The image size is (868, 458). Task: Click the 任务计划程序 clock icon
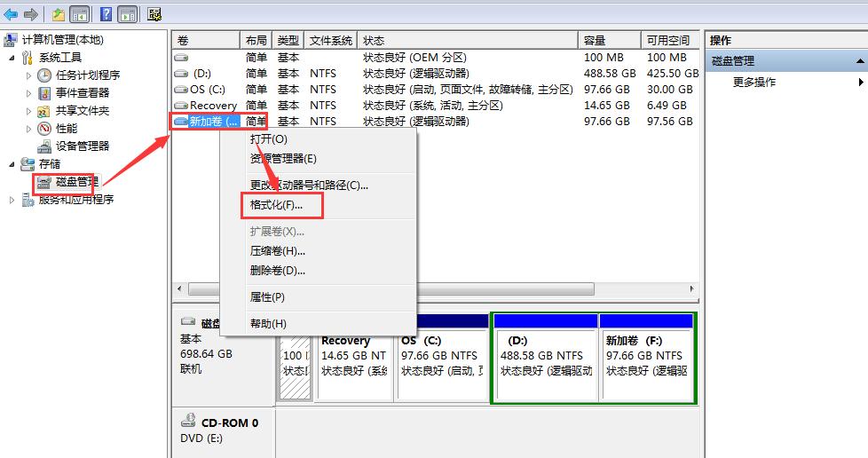click(44, 75)
